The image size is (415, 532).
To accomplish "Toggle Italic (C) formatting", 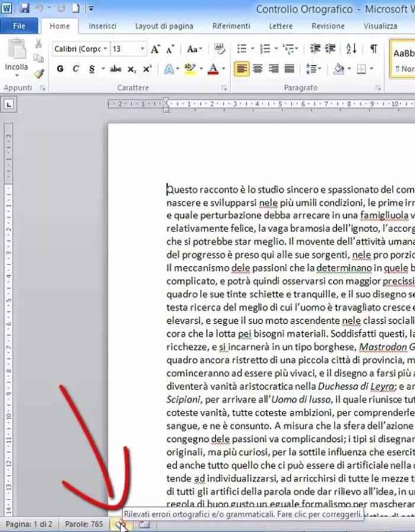I will (x=75, y=69).
